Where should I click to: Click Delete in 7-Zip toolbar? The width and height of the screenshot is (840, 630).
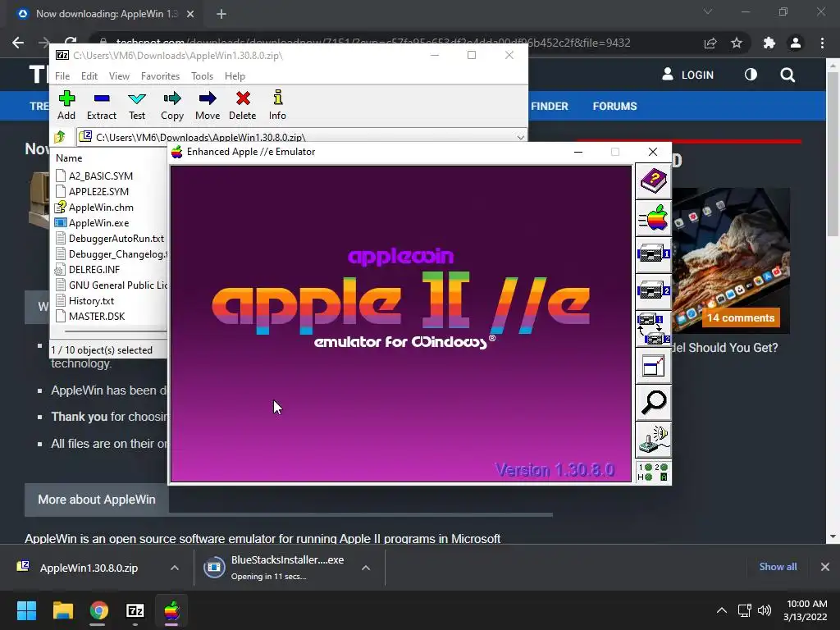click(242, 106)
